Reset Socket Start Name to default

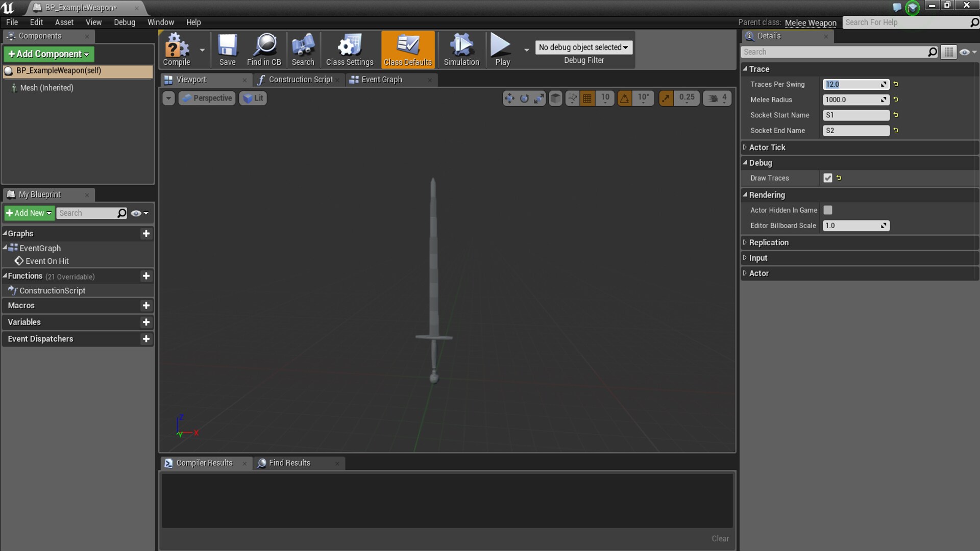(896, 115)
